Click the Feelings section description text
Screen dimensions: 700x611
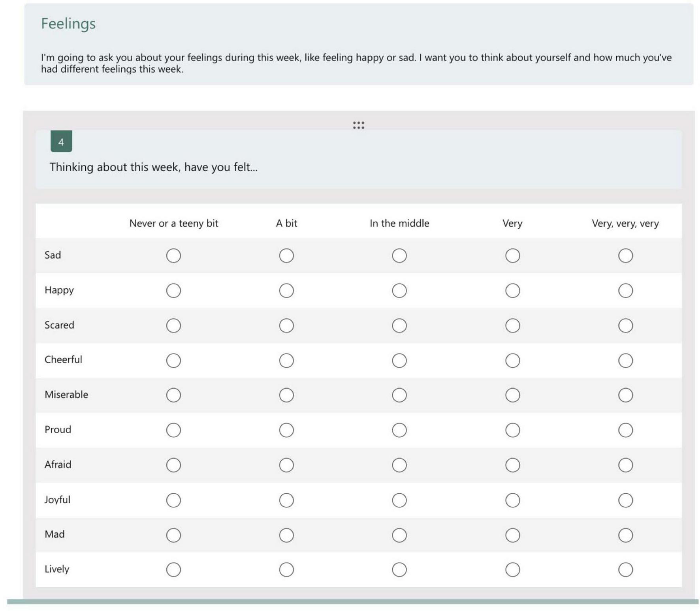pyautogui.click(x=356, y=63)
